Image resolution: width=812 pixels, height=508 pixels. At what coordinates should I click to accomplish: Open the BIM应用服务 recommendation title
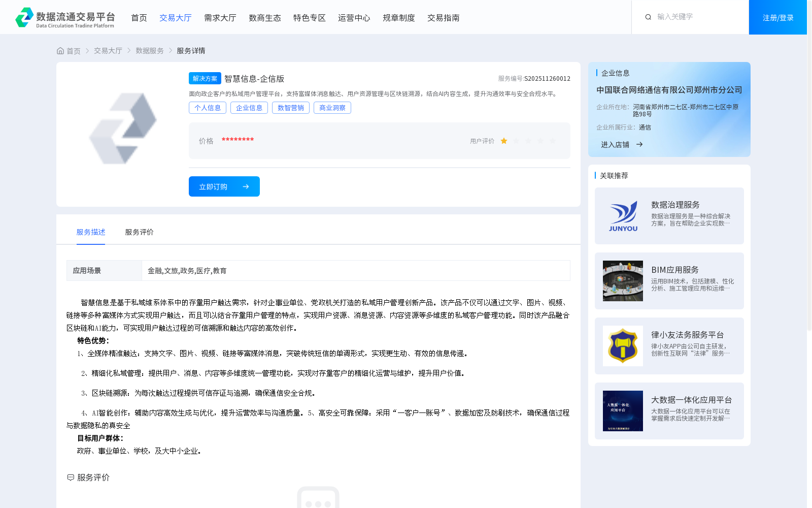click(x=675, y=270)
